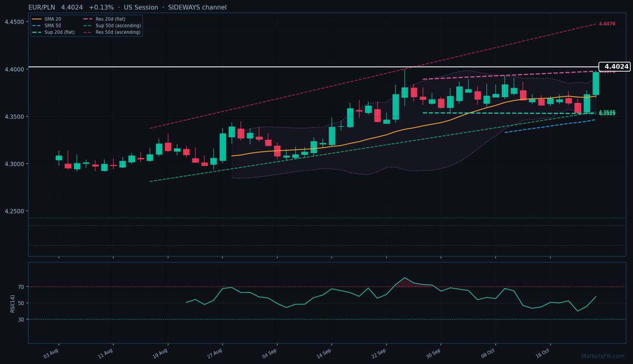This screenshot has height=364, width=633.
Task: Select the 08 Oct date label
Action: 488,353
